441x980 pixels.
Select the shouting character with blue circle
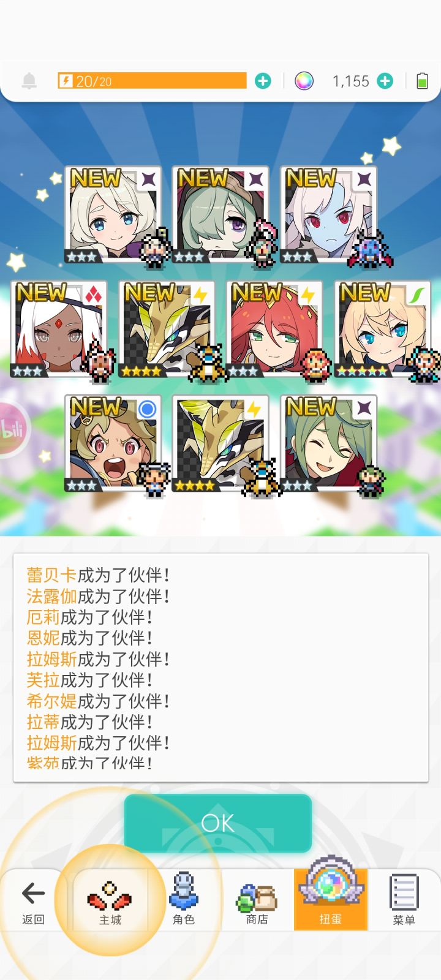tap(113, 443)
